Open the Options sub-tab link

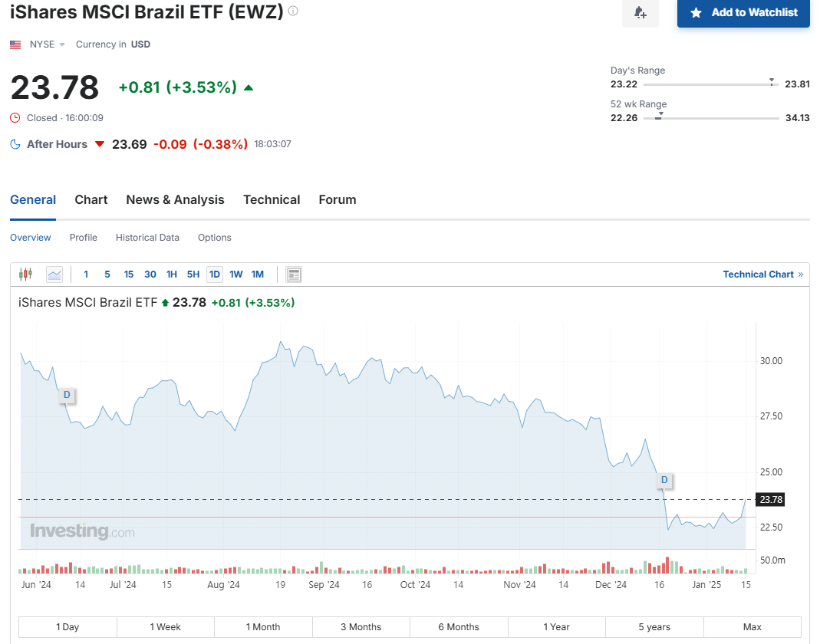coord(215,238)
